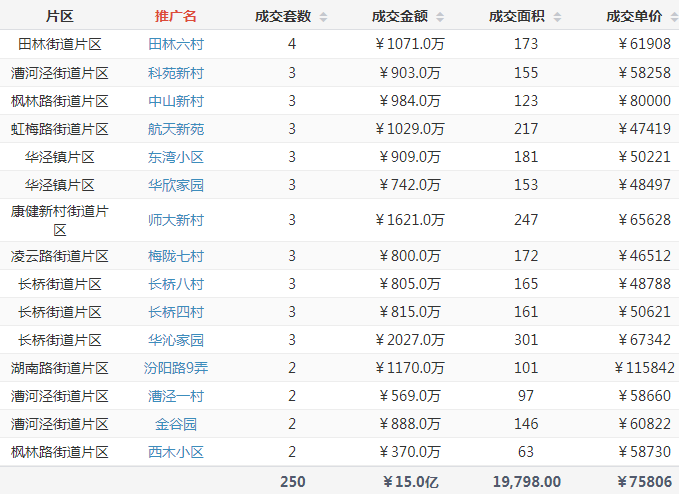This screenshot has height=494, width=679.
Task: Click the ￥67342 unit price cell
Action: 644,340
